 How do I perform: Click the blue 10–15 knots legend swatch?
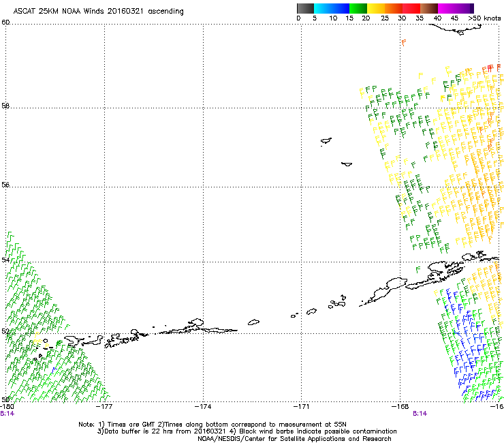pos(341,8)
